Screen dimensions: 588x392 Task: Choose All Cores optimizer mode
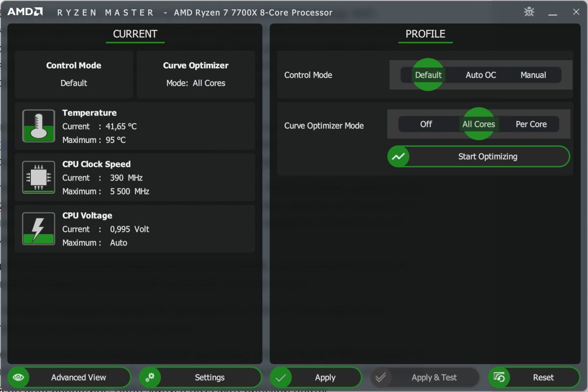pos(479,124)
